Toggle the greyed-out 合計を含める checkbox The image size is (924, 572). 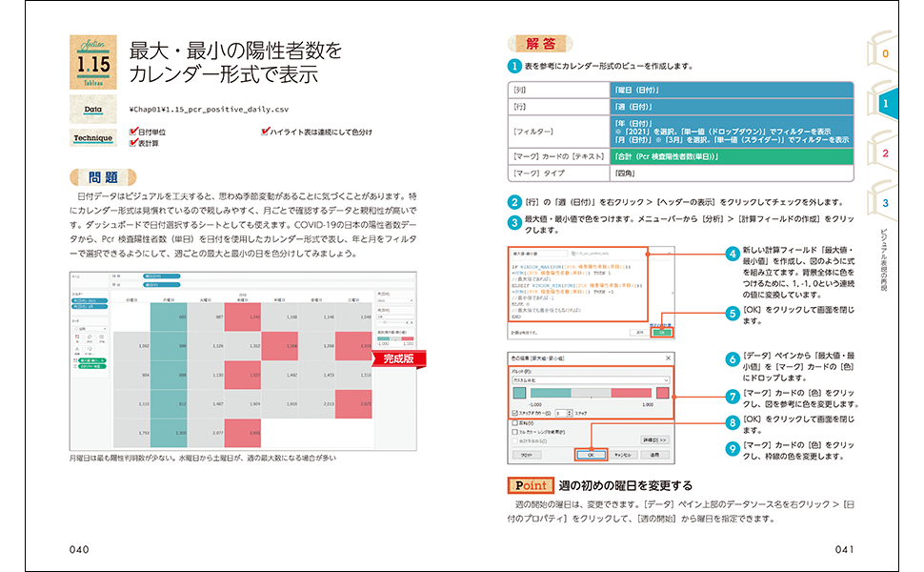515,441
